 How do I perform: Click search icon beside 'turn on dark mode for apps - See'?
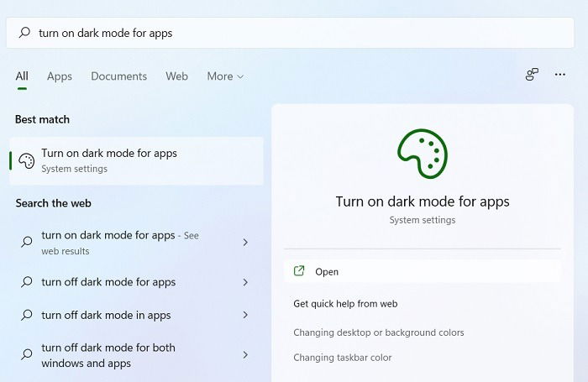pyautogui.click(x=27, y=242)
